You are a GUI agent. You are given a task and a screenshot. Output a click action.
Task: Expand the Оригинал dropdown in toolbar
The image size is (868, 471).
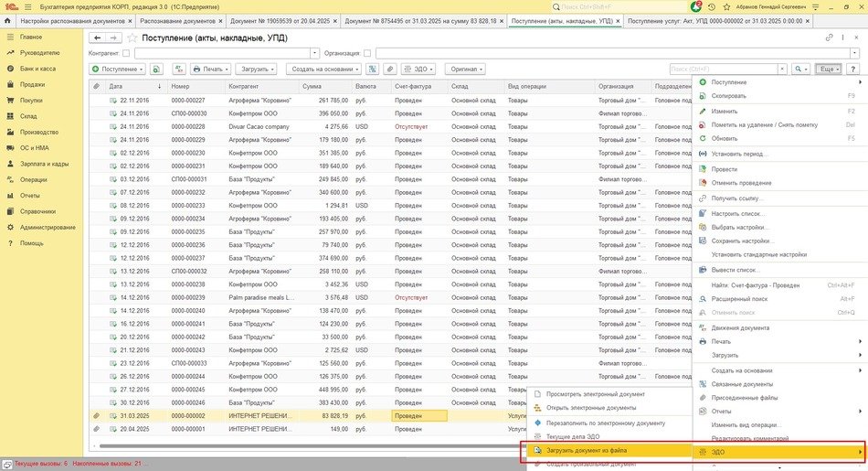466,69
